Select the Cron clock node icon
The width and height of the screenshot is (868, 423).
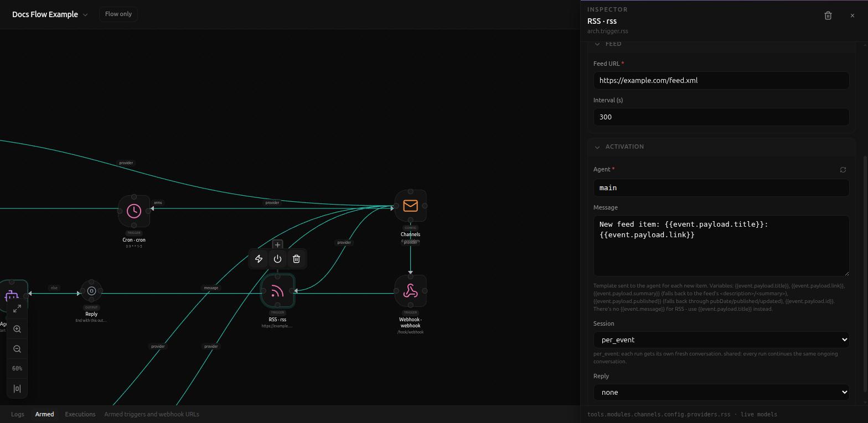(x=134, y=211)
